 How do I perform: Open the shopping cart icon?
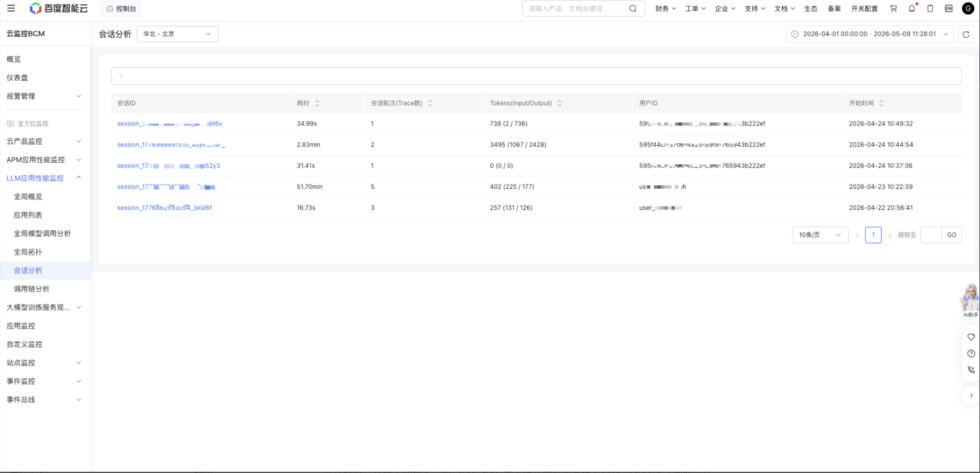point(893,8)
